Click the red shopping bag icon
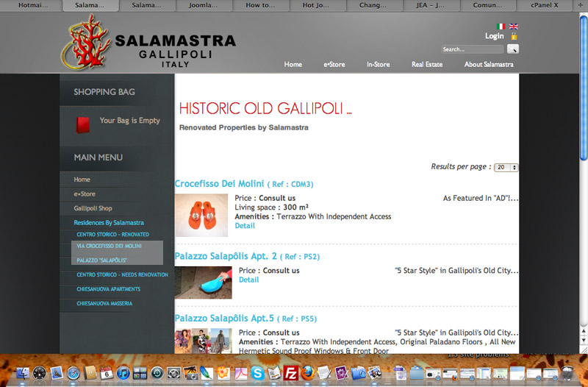This screenshot has height=387, width=588. (x=83, y=124)
